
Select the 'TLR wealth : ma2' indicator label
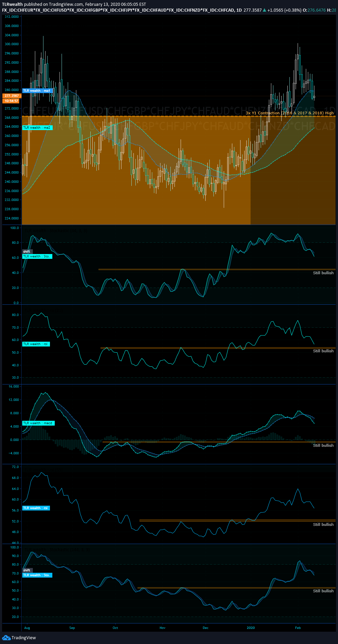click(x=37, y=128)
